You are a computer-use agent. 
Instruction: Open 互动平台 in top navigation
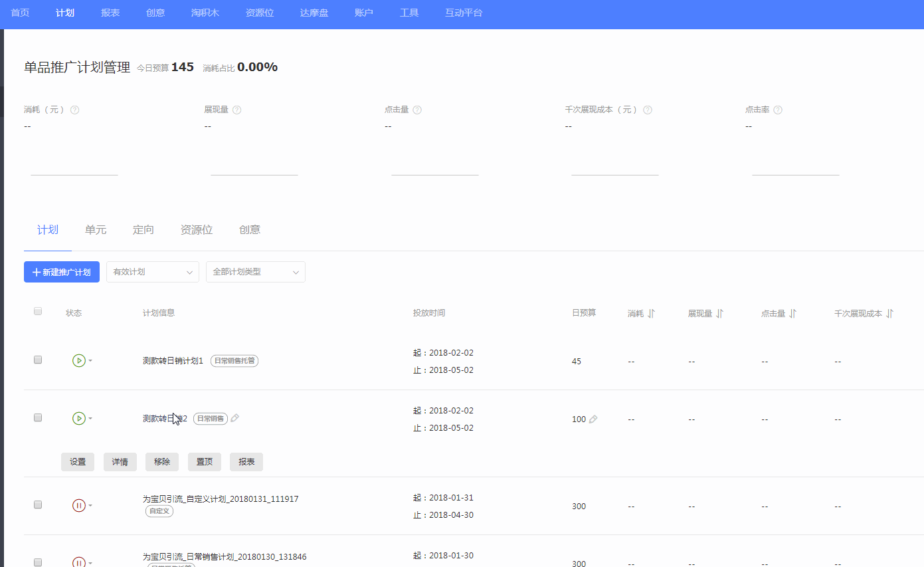click(x=464, y=13)
